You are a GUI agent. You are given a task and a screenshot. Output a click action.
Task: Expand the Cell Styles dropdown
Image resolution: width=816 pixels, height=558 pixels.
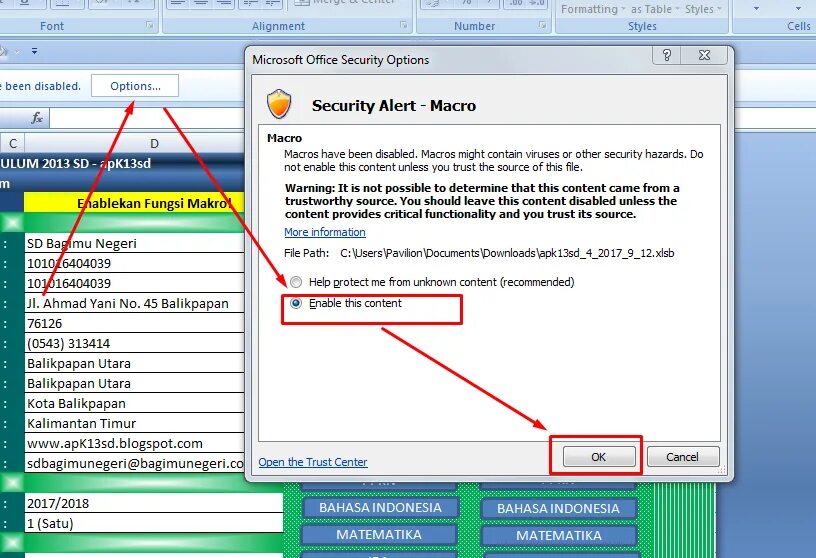(x=719, y=9)
